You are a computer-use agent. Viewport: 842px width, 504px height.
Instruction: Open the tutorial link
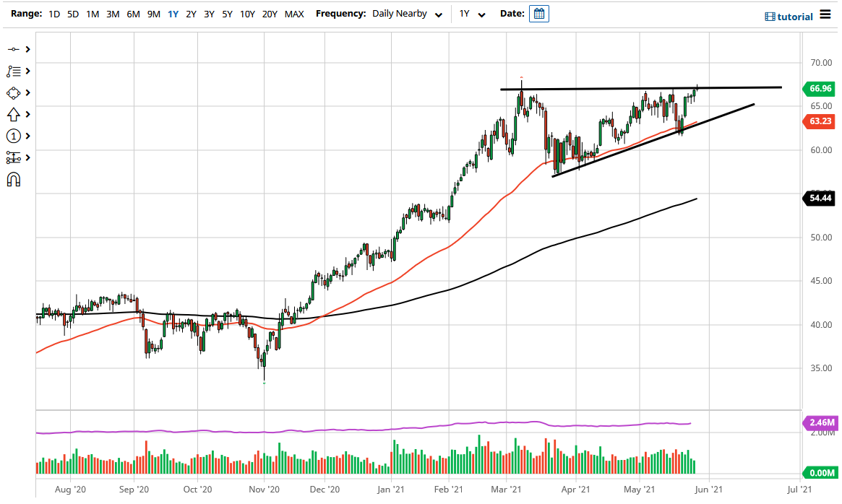pyautogui.click(x=789, y=16)
